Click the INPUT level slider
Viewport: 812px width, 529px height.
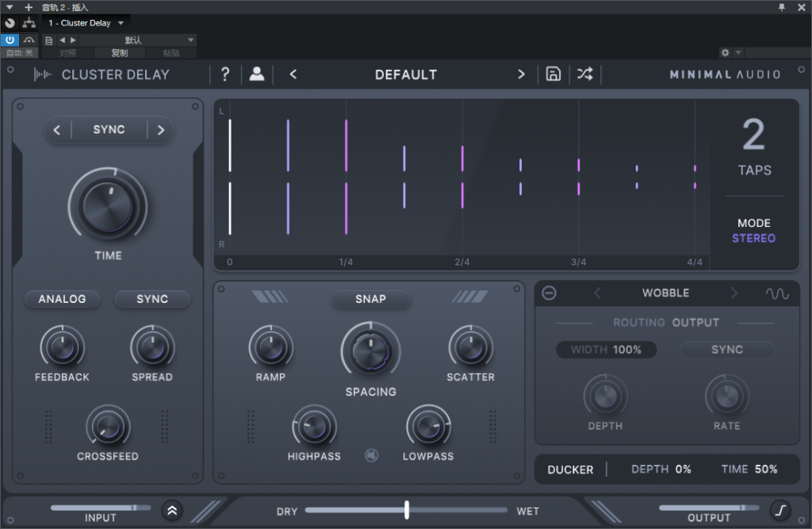[x=101, y=508]
